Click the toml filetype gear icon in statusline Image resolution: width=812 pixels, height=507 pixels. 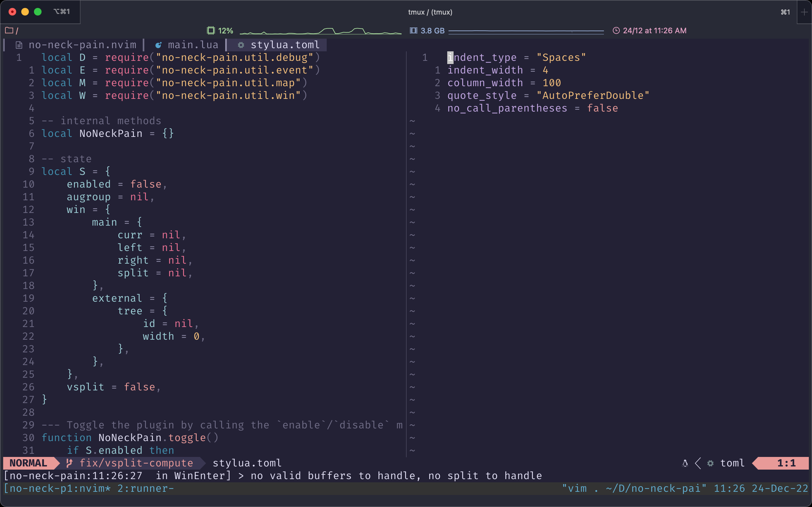[x=710, y=463]
